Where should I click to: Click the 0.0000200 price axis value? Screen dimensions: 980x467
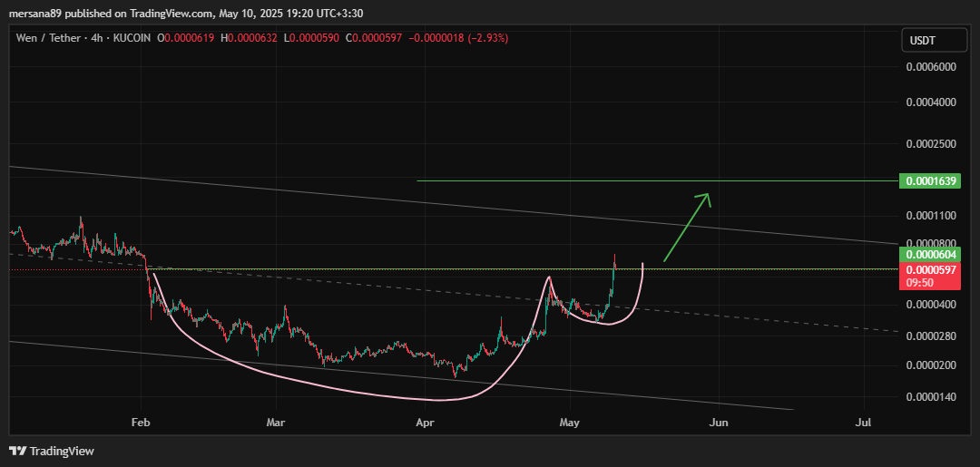932,365
